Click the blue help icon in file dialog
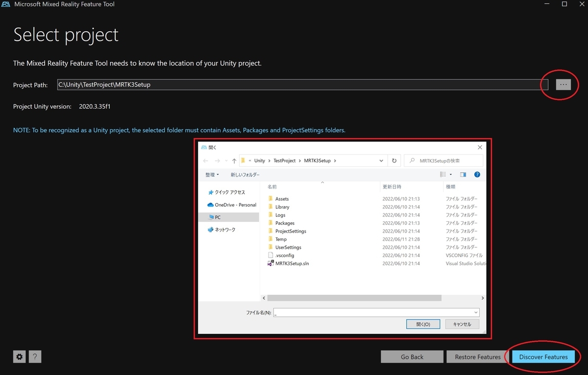Viewport: 588px width, 375px height. pyautogui.click(x=477, y=175)
